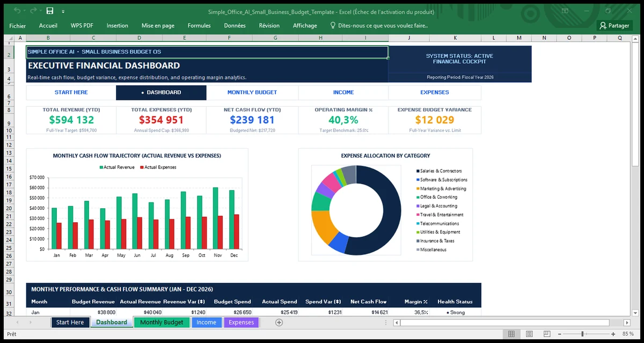Click the INCOME navigation button
Viewport: 644px width, 343px height.
343,92
